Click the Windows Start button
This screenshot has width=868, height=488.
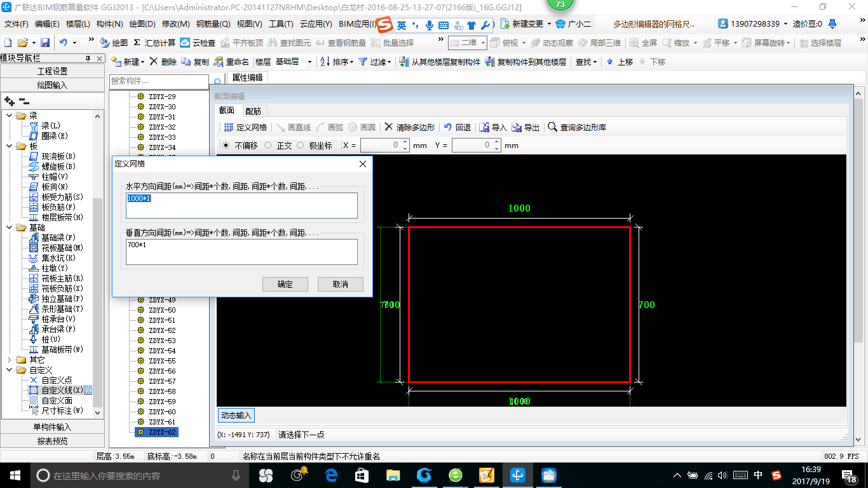pyautogui.click(x=15, y=475)
